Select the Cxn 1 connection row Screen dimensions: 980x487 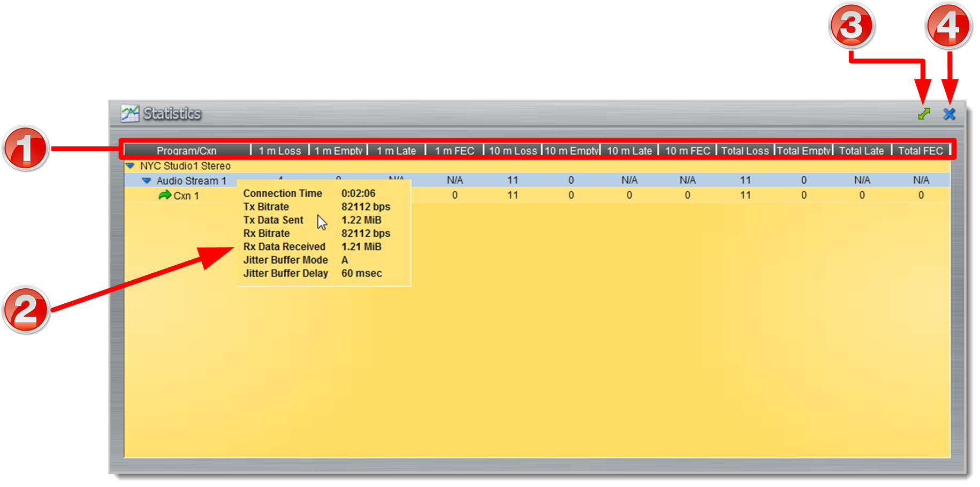(x=186, y=196)
